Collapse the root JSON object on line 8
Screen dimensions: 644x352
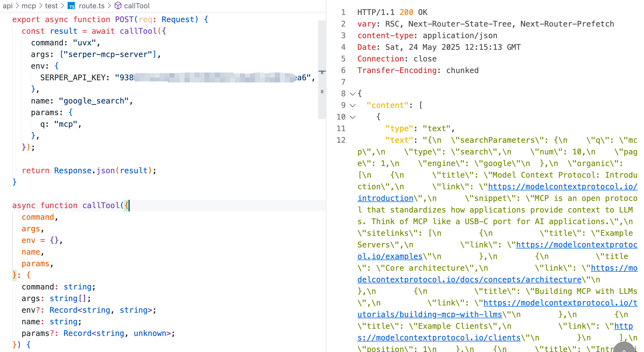(352, 94)
